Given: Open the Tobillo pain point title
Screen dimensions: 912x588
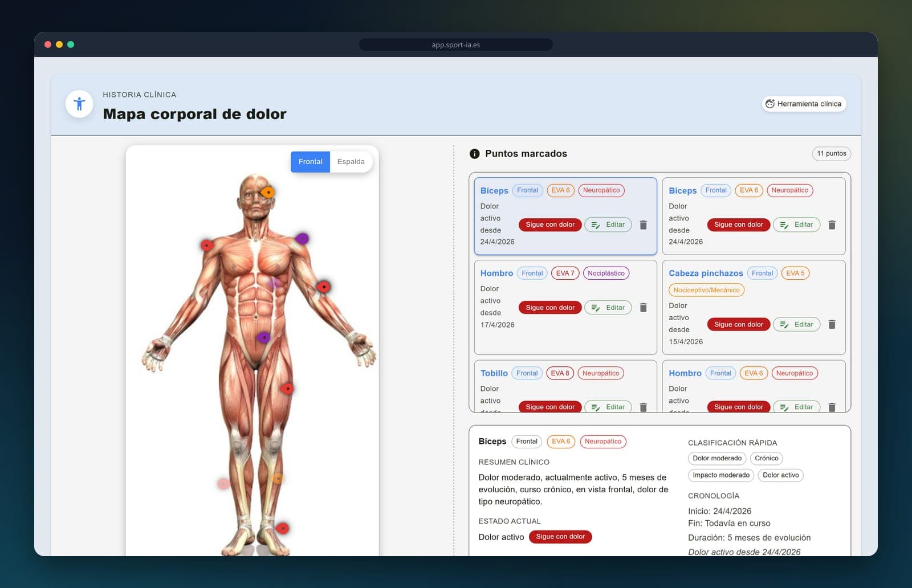Looking at the screenshot, I should 494,373.
